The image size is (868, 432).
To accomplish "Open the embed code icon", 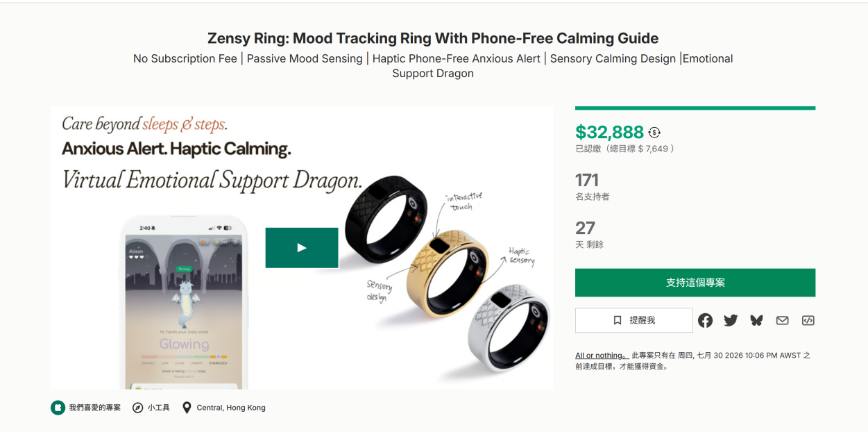I will 808,320.
